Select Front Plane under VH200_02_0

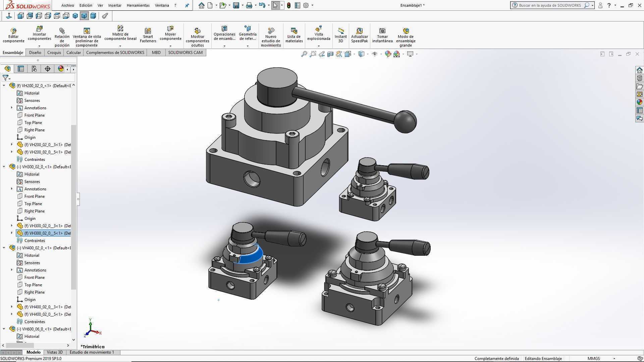click(34, 115)
